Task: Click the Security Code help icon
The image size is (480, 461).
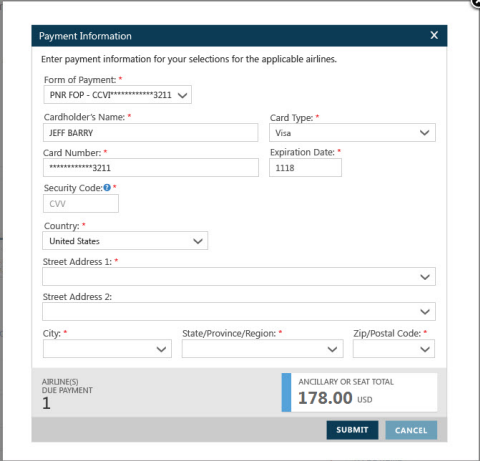Action: pyautogui.click(x=107, y=188)
